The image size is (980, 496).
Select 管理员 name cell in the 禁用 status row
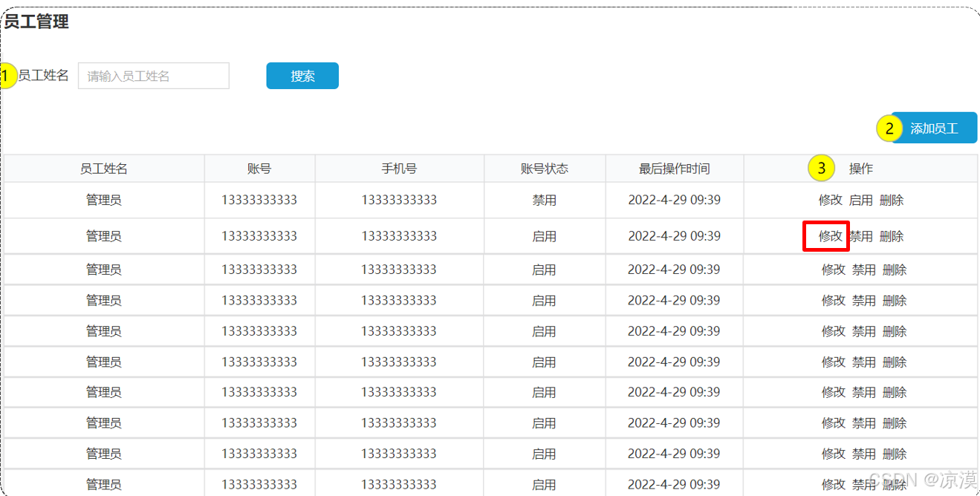(x=104, y=200)
